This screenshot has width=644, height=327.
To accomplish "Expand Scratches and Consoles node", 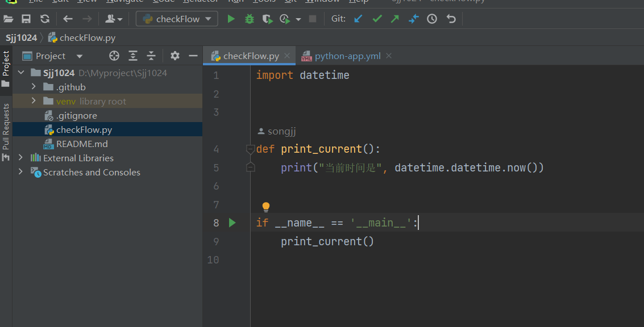I will tap(20, 172).
